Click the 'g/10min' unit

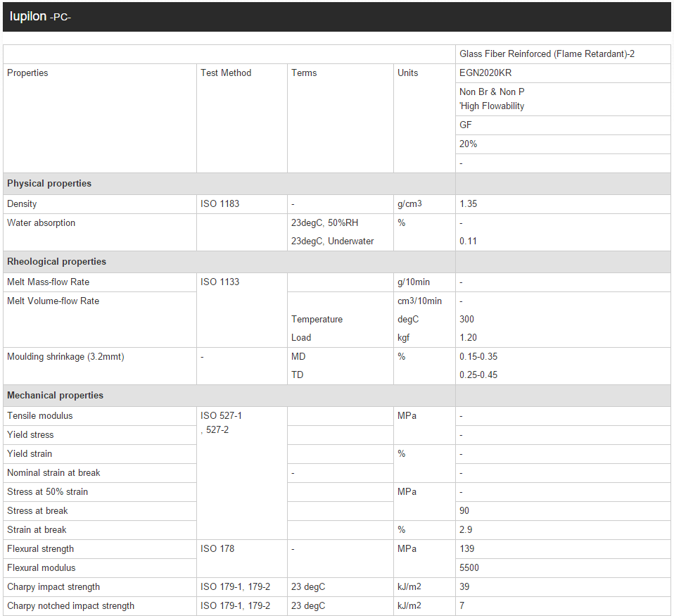point(414,282)
